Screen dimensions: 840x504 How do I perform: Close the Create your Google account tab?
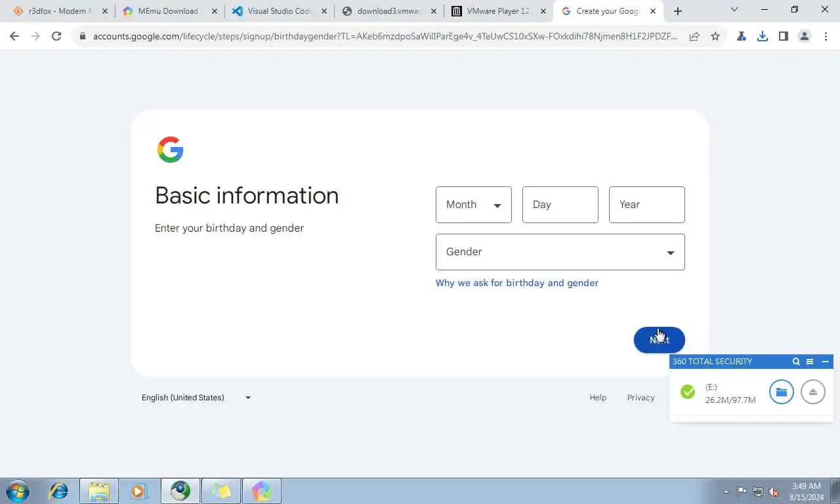(652, 11)
